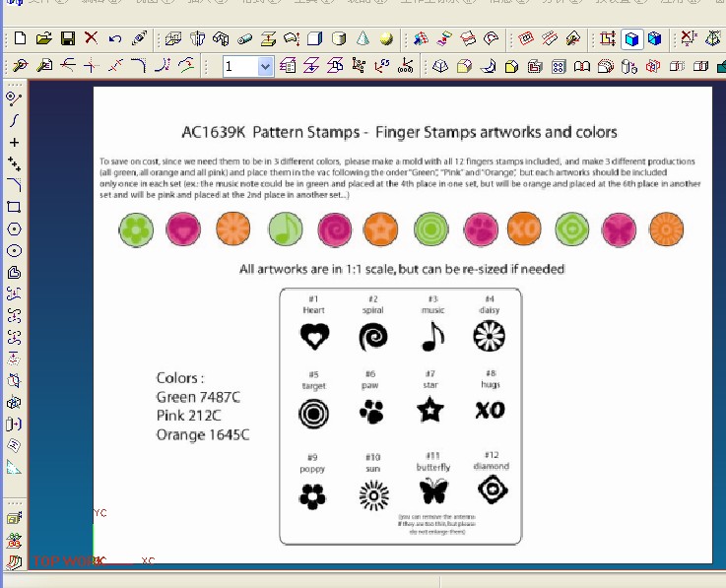This screenshot has width=726, height=588.
Task: Click the Move to Layer icon
Action: (x=311, y=66)
